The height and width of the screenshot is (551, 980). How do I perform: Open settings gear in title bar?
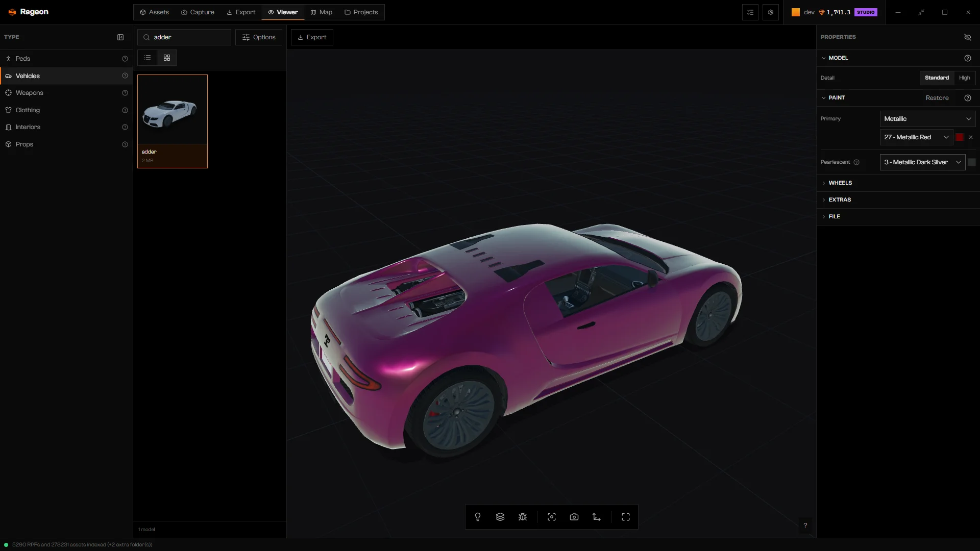coord(771,12)
